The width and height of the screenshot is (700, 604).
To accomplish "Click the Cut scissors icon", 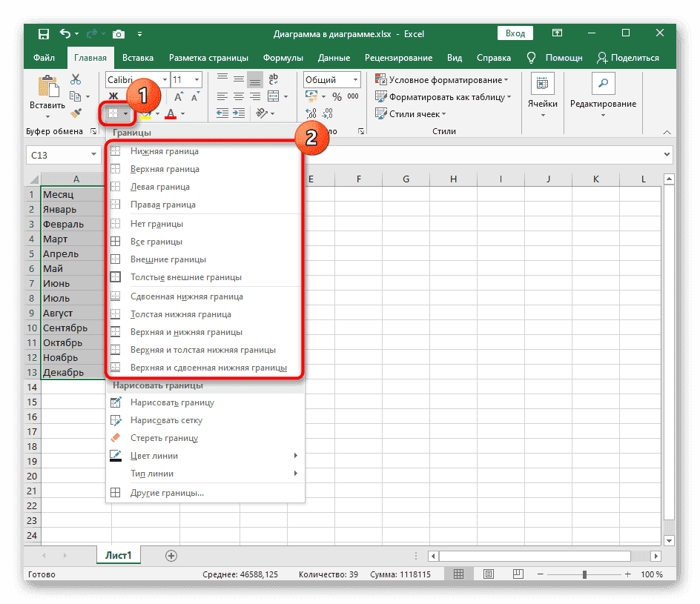I will point(75,80).
